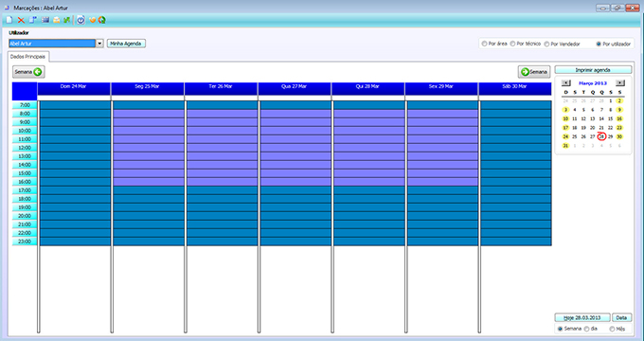Go to next month in mini calendar
This screenshot has height=341, width=644.
tap(620, 83)
